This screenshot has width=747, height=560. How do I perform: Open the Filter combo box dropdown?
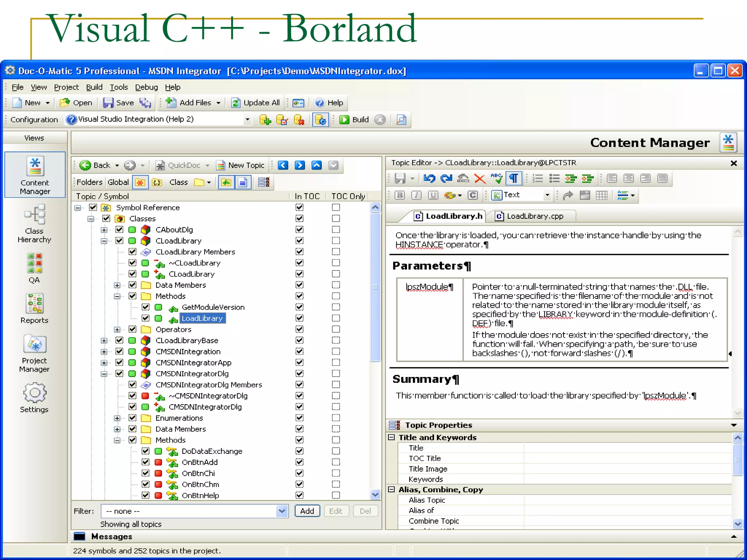[x=282, y=511]
